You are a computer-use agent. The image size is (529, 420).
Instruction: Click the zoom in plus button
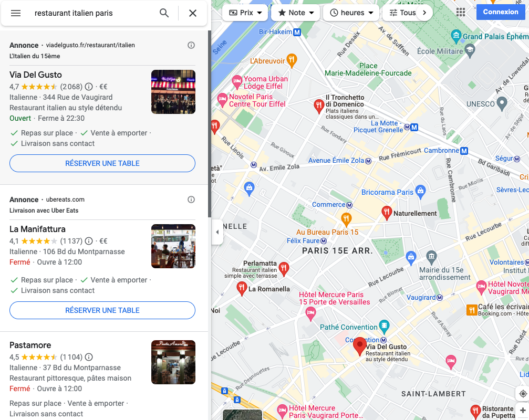(x=523, y=410)
